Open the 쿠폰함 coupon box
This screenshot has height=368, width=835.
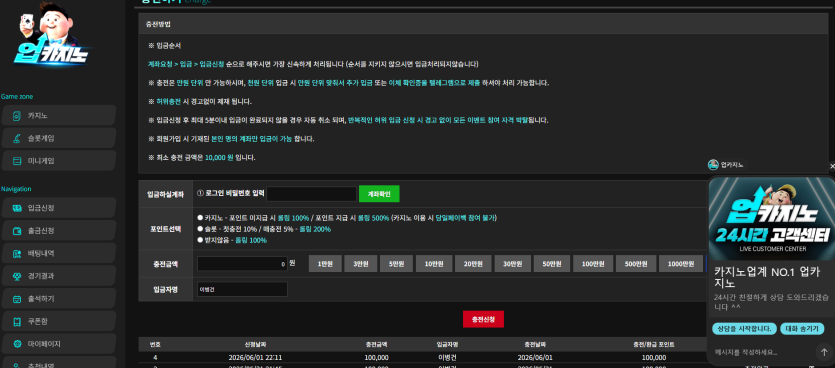(x=59, y=322)
